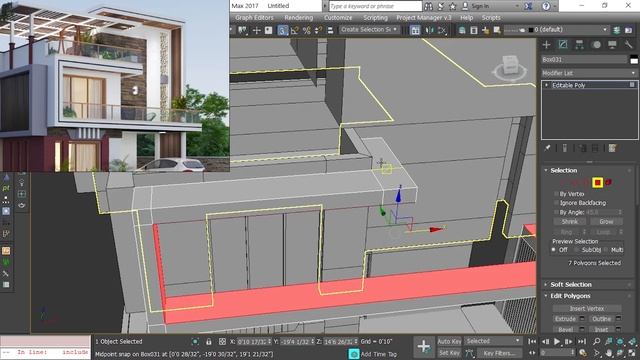The image size is (640, 360).
Task: Toggle the Percent Snap tool
Action: (307, 30)
